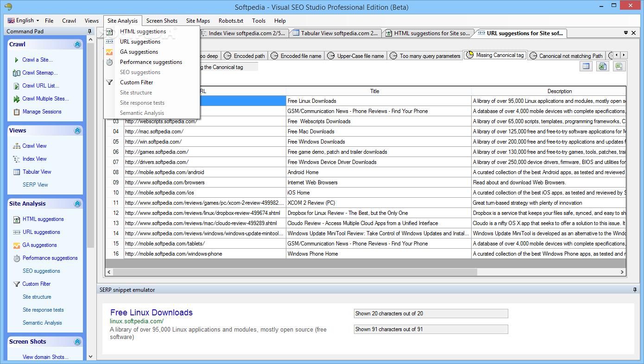
Task: Click the Tabular View icon in Views panel
Action: click(17, 172)
